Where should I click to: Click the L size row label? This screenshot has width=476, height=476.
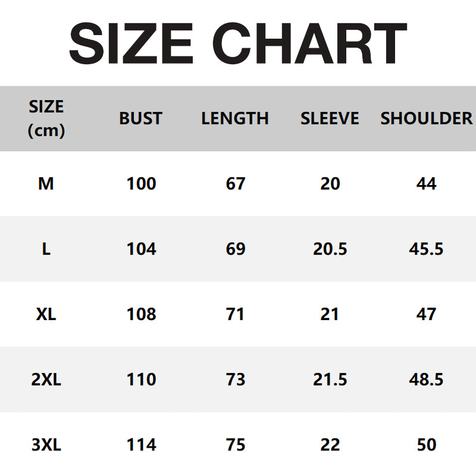46,249
